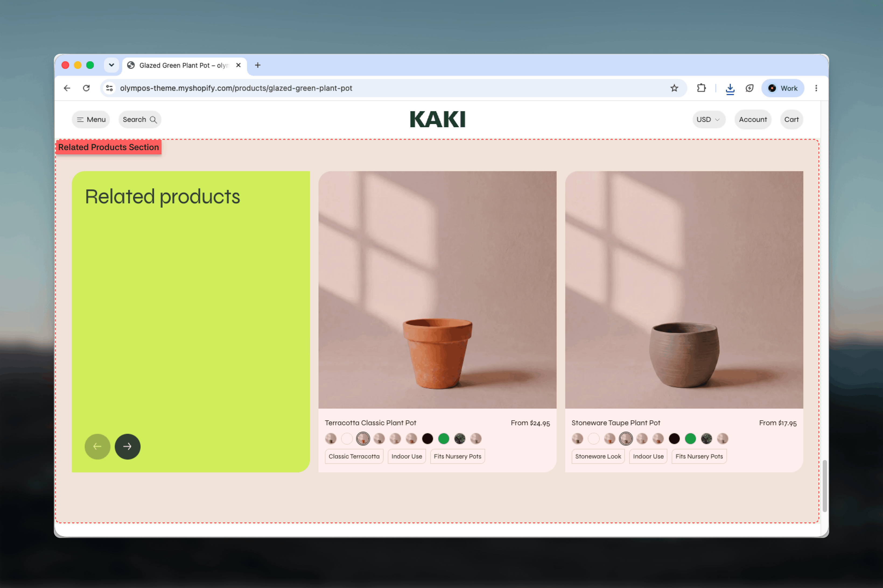
Task: Click the page vertical scrollbar thumb
Action: pos(825,486)
